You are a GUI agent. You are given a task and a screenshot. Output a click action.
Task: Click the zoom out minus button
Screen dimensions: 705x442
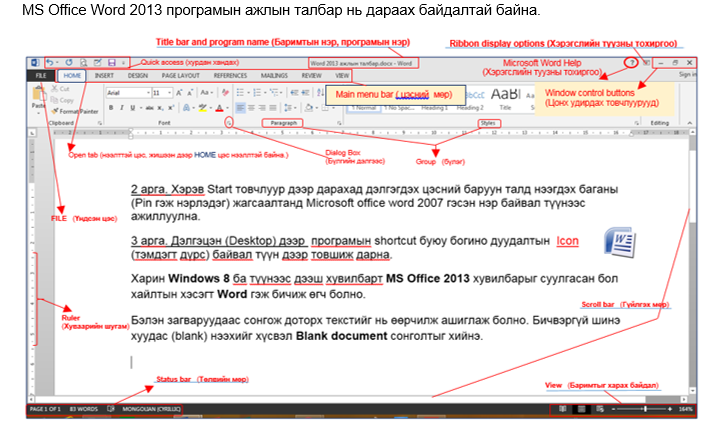613,409
